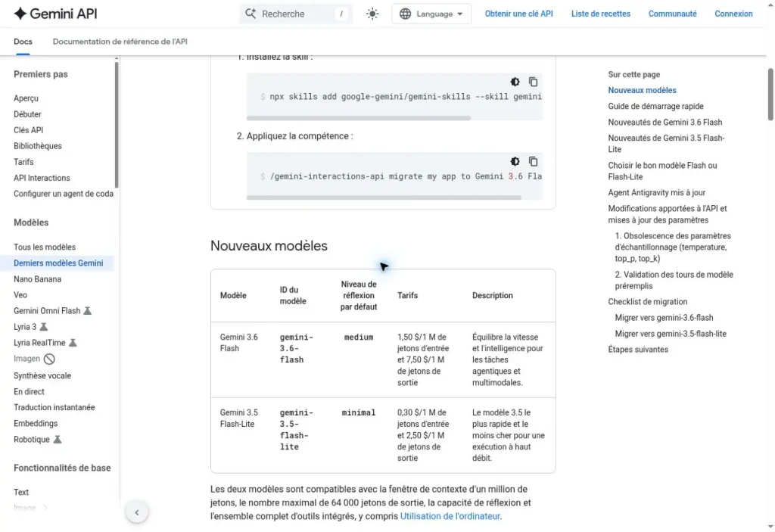The height and width of the screenshot is (532, 775).
Task: Toggle dark code theme on npx skills snippet
Action: tap(515, 82)
